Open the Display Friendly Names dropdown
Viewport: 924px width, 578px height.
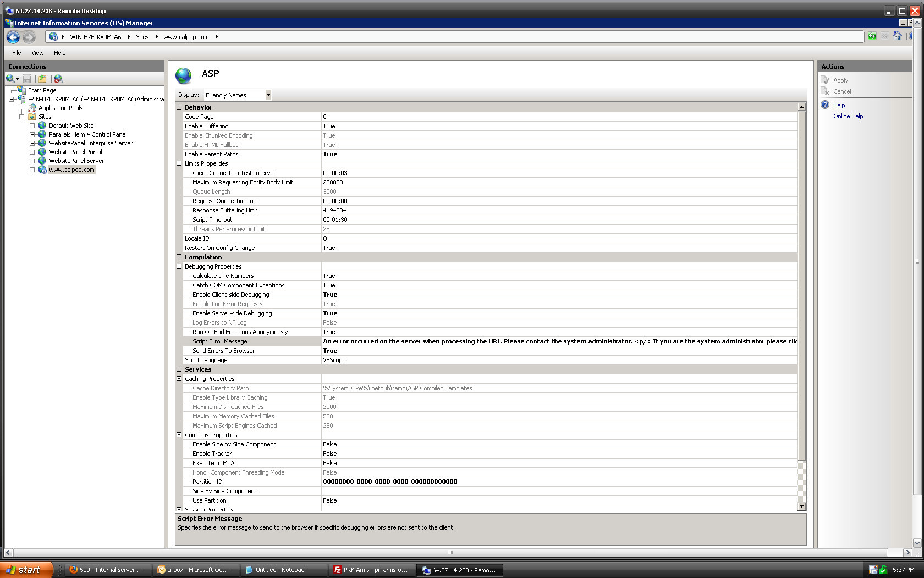coord(268,95)
